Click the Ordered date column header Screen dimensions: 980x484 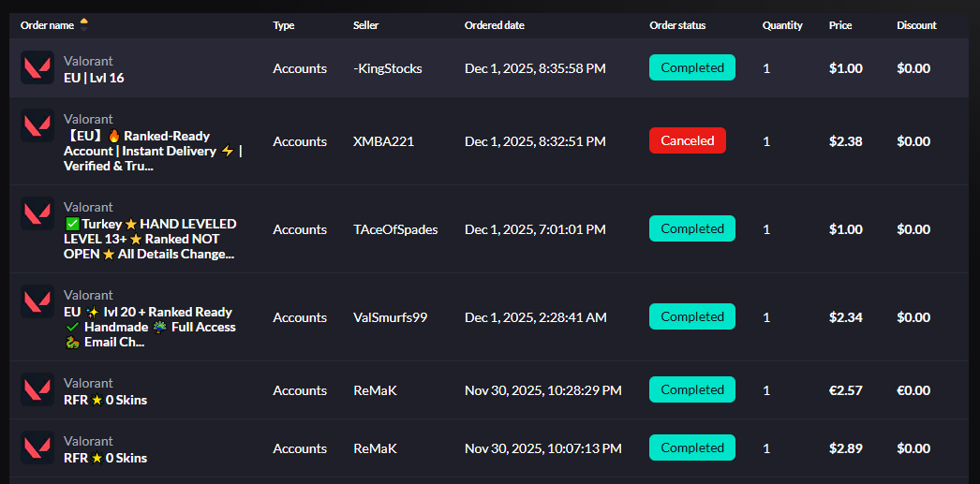pos(495,25)
